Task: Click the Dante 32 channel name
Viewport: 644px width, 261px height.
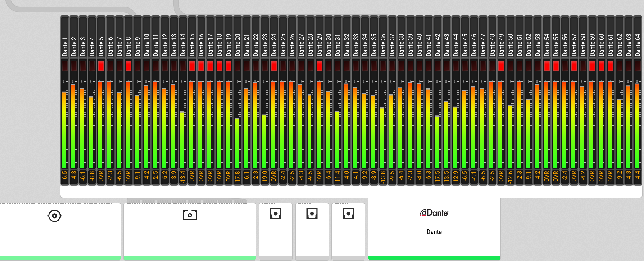Action: tap(347, 45)
